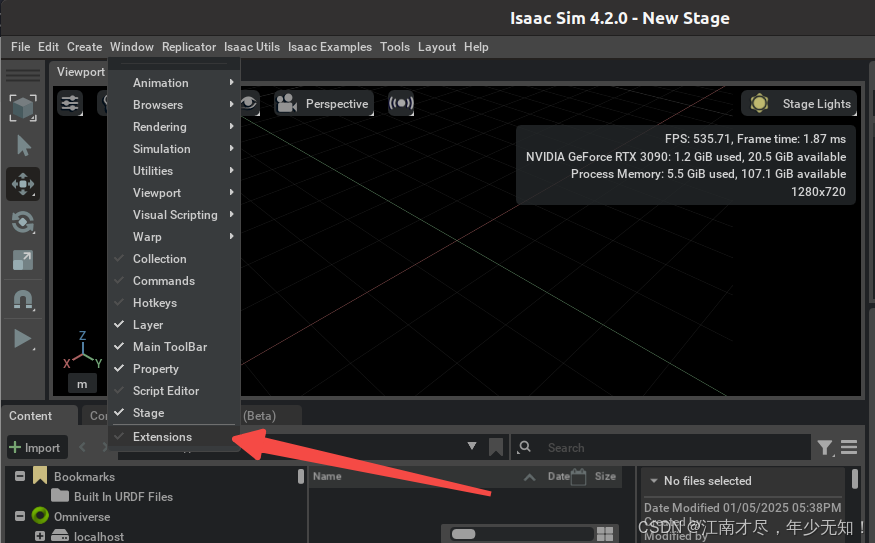Switch to the Content tab
875x543 pixels.
click(31, 416)
